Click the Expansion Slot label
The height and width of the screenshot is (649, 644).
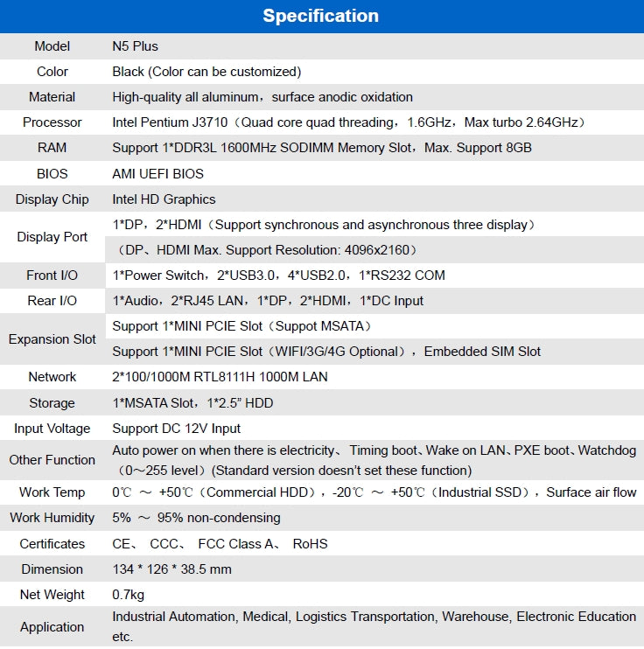(x=52, y=339)
